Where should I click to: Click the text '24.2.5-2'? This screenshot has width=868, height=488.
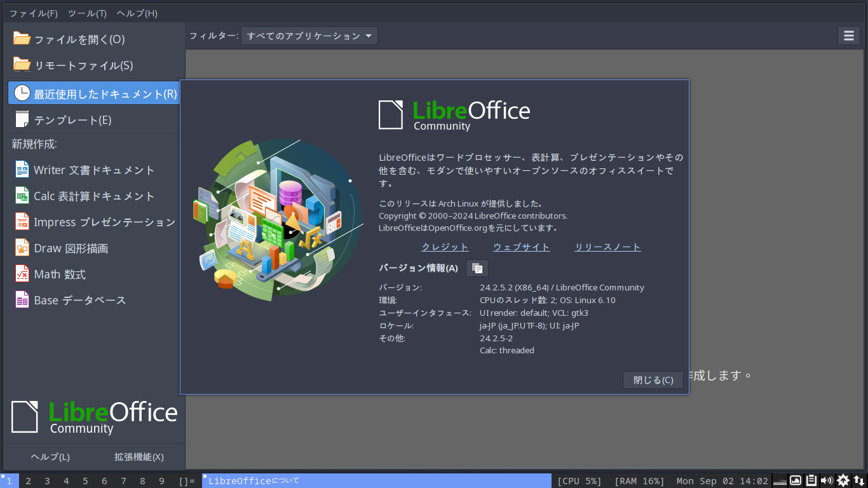click(x=496, y=339)
